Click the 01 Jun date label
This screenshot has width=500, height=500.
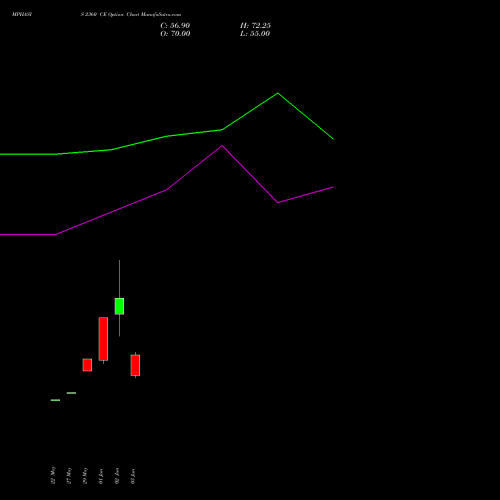(x=101, y=476)
